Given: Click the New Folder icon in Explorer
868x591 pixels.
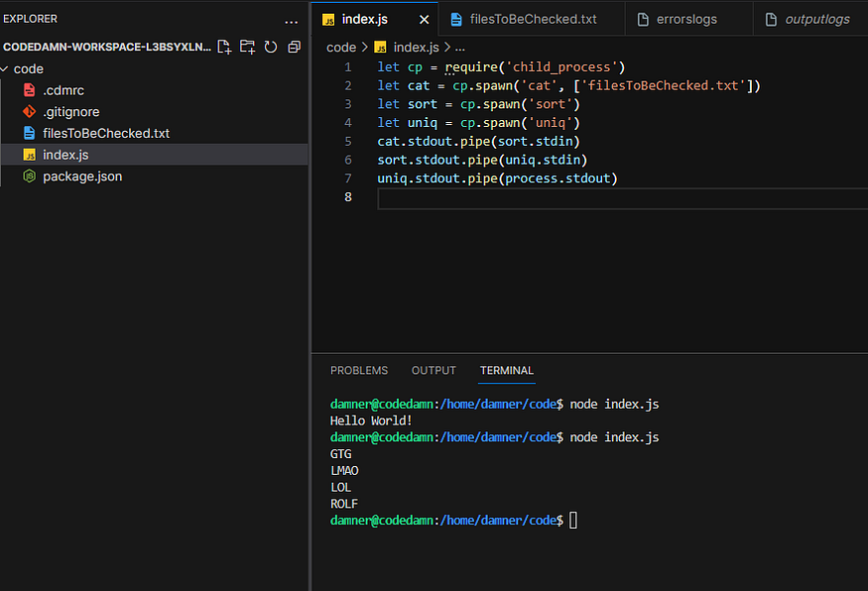Looking at the screenshot, I should [x=247, y=47].
